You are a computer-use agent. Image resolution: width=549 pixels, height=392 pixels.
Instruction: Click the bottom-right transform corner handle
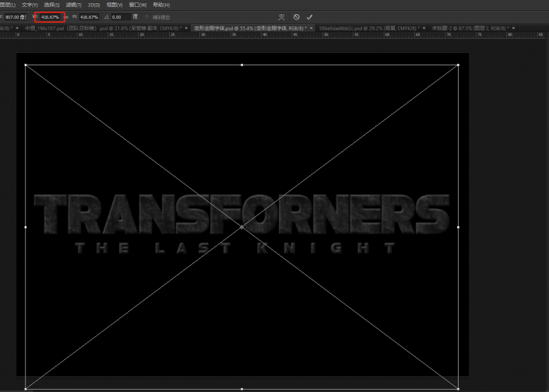tap(459, 389)
